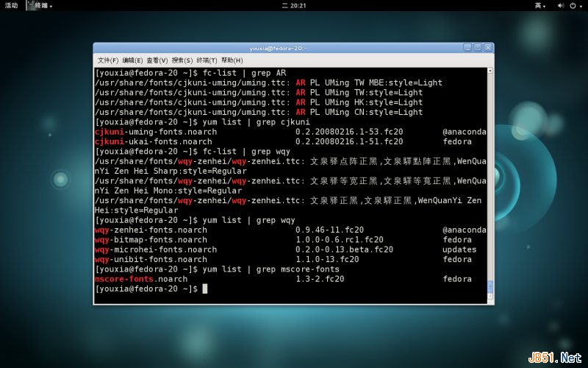Close the youxia@fedora-20 terminal window
Image resolution: width=588 pixels, height=368 pixels.
[x=488, y=48]
